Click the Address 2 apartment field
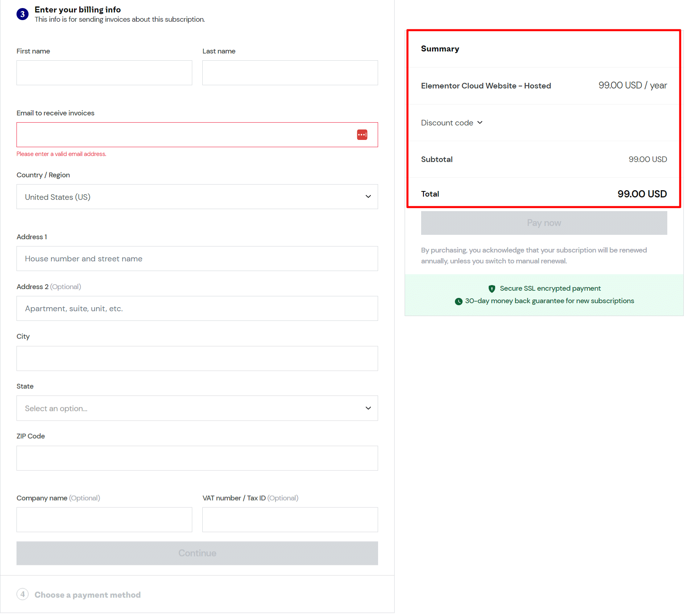 pyautogui.click(x=197, y=308)
